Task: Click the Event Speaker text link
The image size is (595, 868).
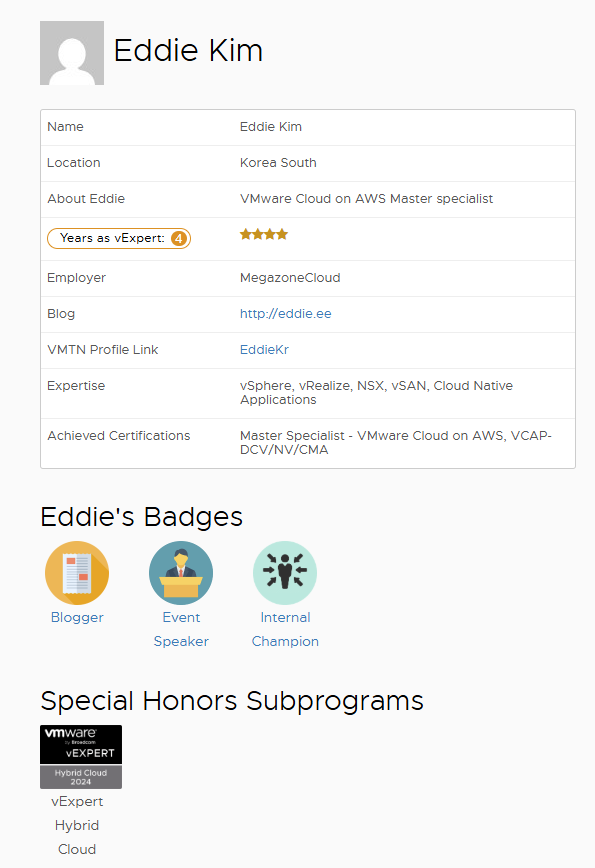Action: click(x=181, y=629)
